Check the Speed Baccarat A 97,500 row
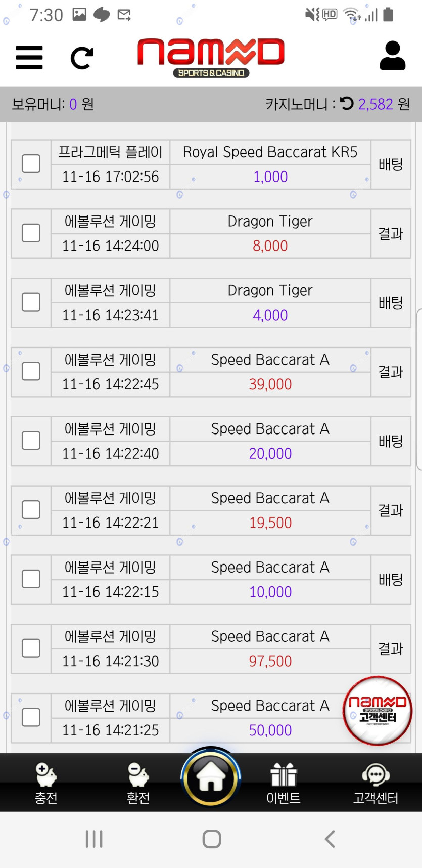 31,648
